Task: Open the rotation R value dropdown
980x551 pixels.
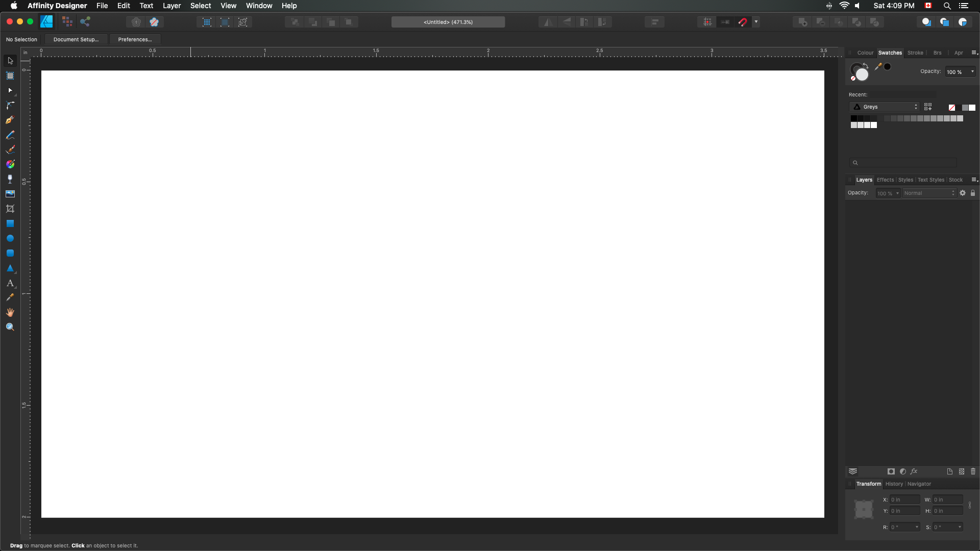Action: (917, 527)
